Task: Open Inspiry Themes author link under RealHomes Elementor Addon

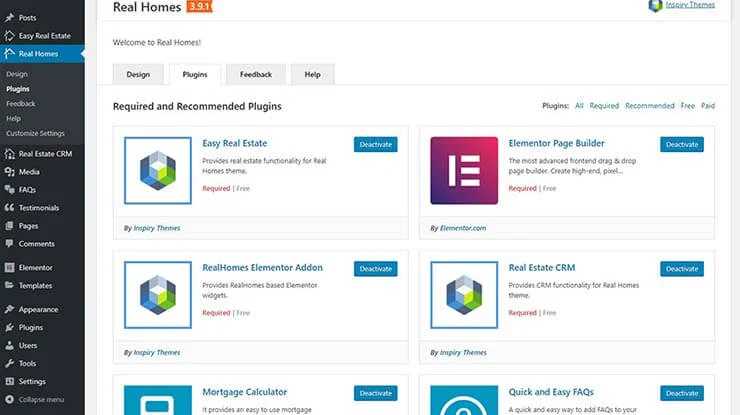Action: click(x=157, y=353)
